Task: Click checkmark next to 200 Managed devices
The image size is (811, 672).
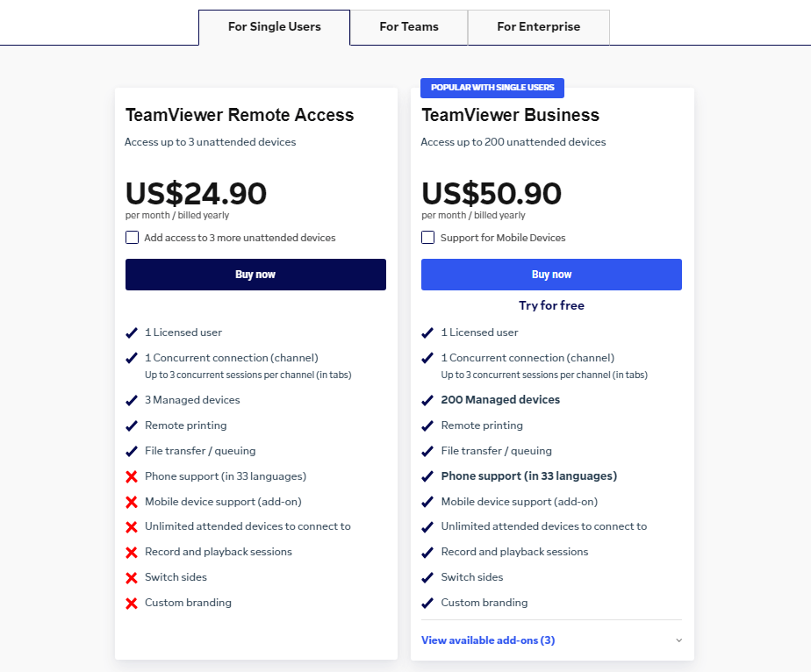Action: point(427,400)
